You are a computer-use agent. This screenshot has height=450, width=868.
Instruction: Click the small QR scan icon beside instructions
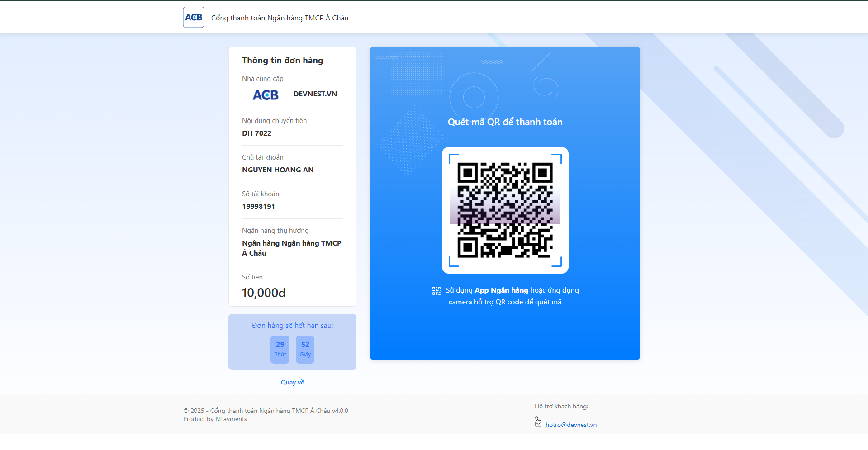[x=436, y=291]
